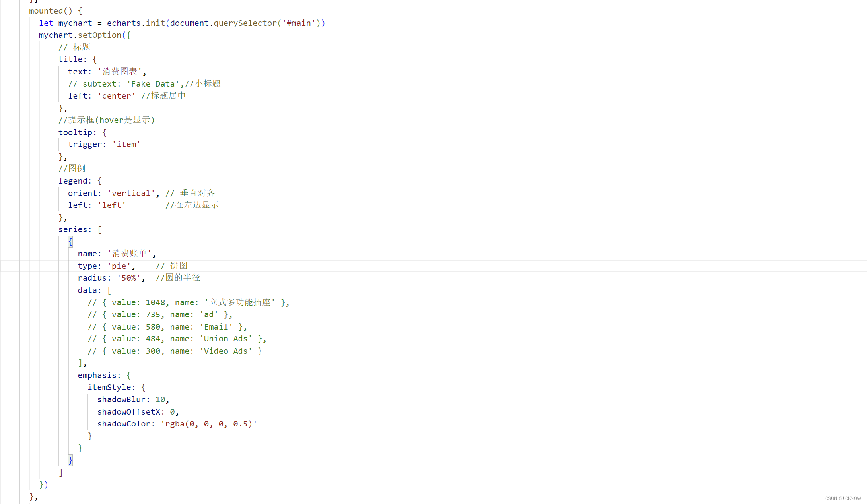Click the CSDN @LCKNOW watermark

[842, 498]
